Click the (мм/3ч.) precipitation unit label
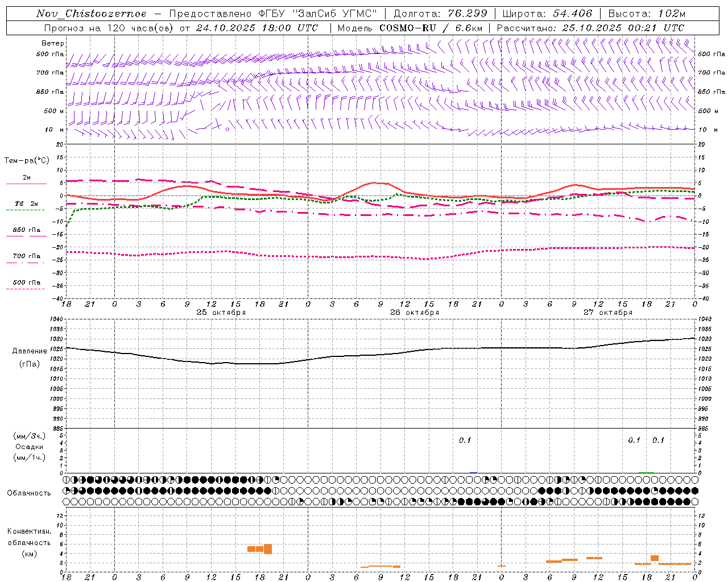The height and width of the screenshot is (582, 728). pos(29,436)
